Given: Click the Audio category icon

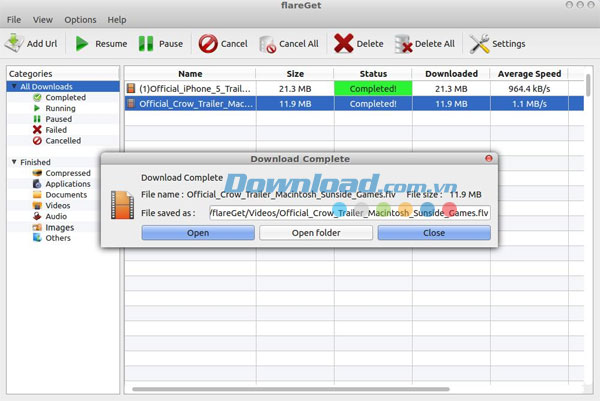Looking at the screenshot, I should click(37, 216).
